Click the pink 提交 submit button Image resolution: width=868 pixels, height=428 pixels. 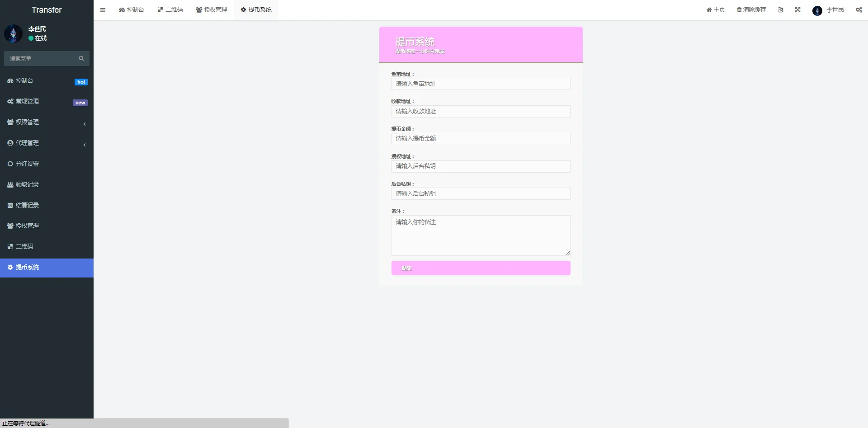[481, 268]
